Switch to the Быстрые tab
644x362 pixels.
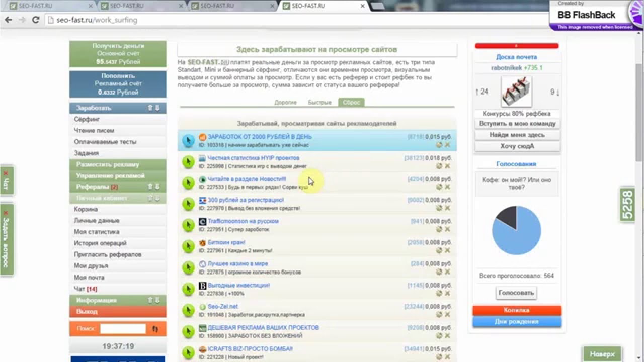(319, 102)
